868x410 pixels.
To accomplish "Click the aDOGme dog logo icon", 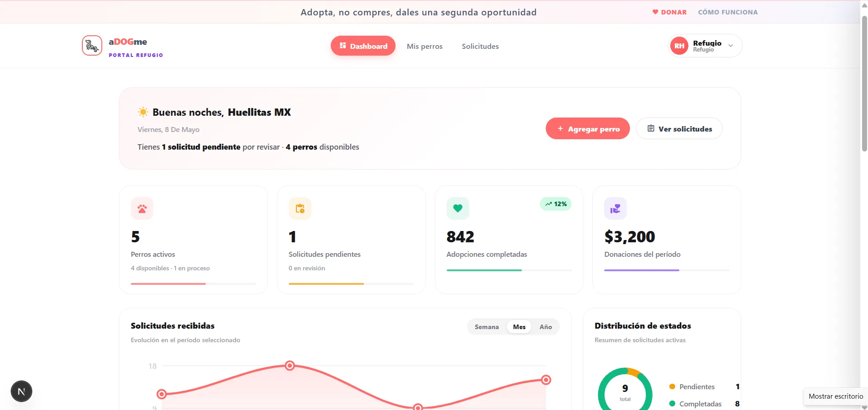I will pos(92,46).
